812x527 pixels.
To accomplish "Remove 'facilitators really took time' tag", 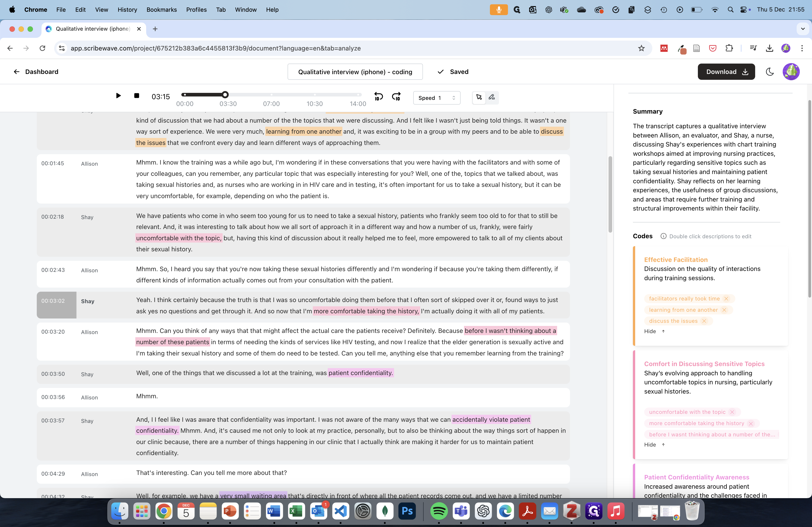I will coord(726,299).
